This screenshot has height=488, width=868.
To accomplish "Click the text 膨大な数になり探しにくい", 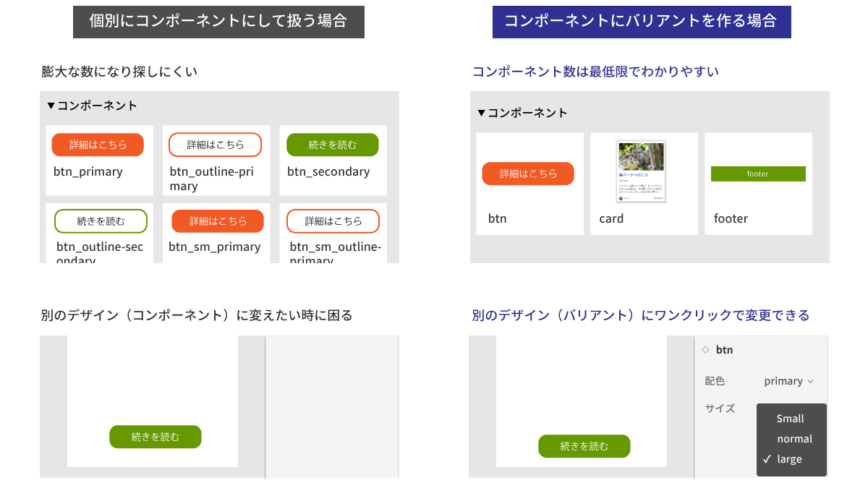I will coord(119,72).
